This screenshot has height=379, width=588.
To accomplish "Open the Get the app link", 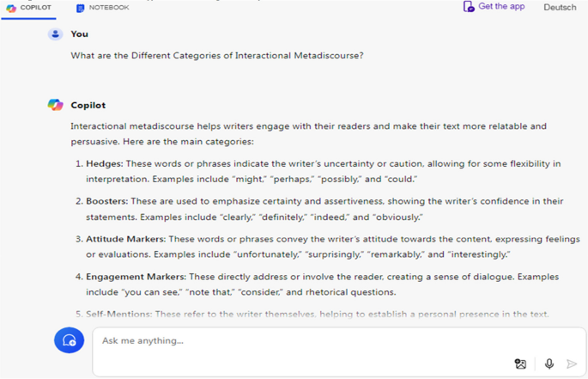I will click(501, 6).
